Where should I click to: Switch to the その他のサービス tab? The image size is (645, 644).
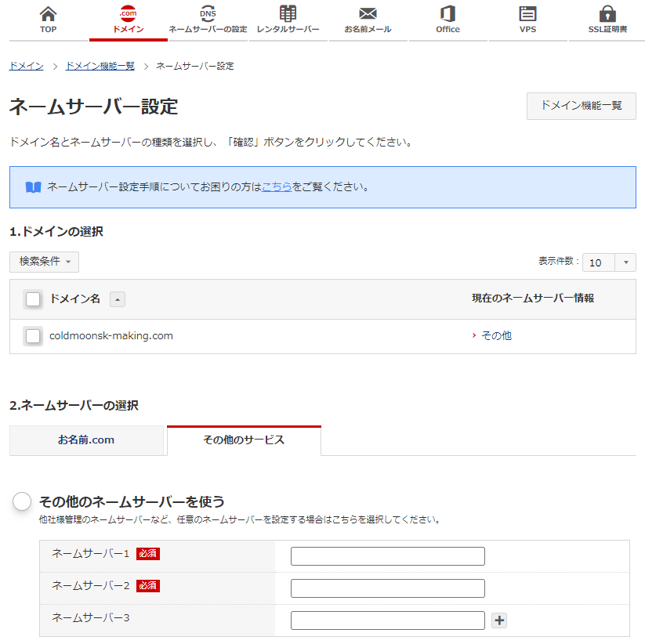244,440
